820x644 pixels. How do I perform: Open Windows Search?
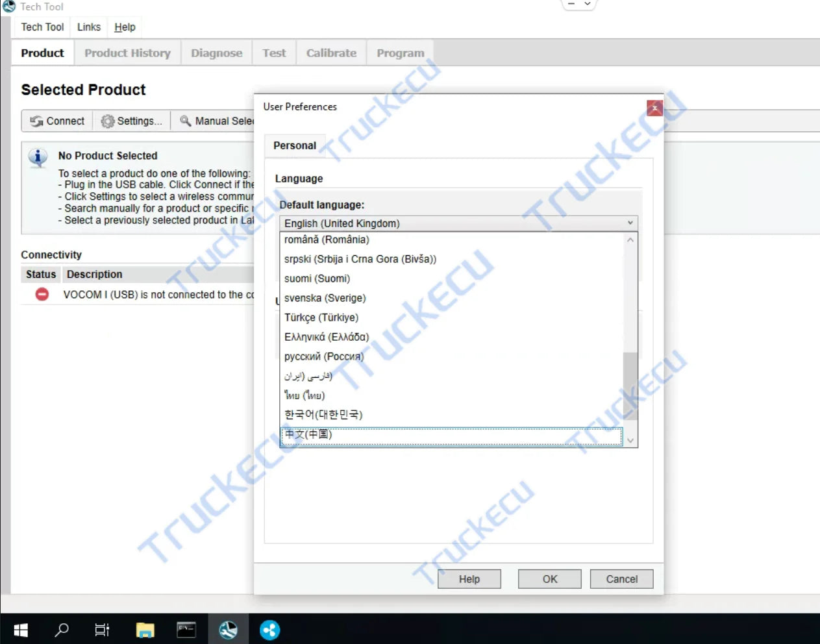point(62,629)
